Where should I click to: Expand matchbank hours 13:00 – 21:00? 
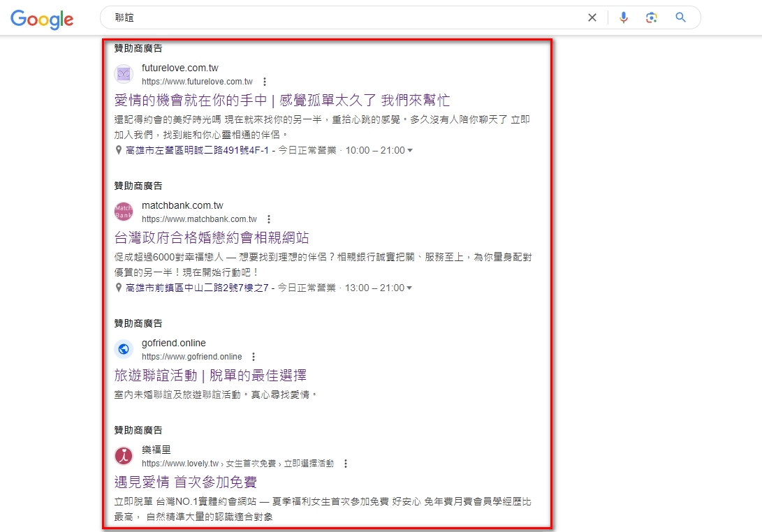[409, 288]
